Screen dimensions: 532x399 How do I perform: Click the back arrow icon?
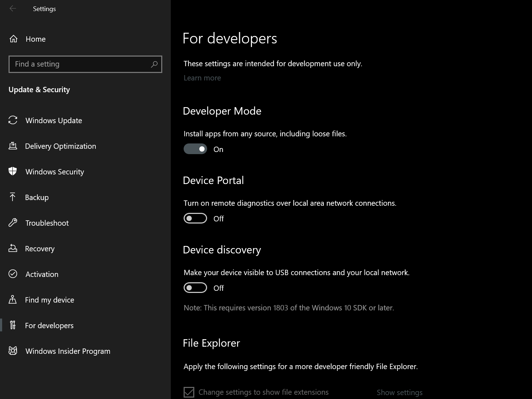coord(13,9)
